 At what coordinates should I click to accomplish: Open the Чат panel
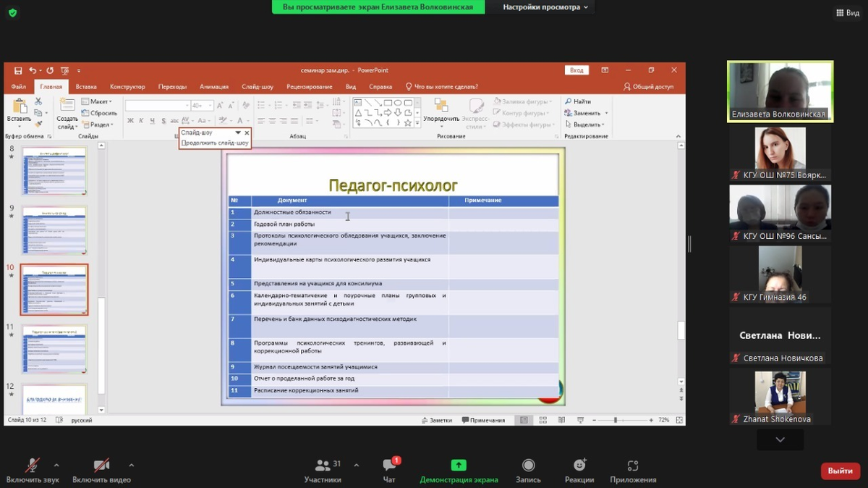389,466
